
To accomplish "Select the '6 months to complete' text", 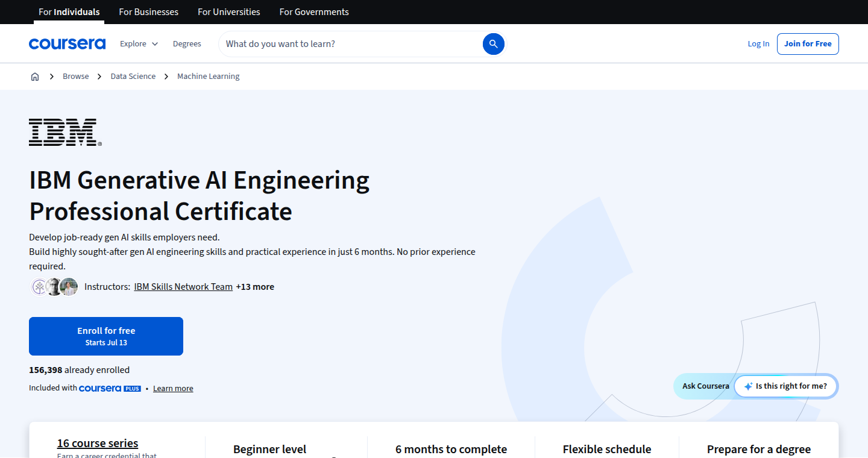I will click(451, 450).
